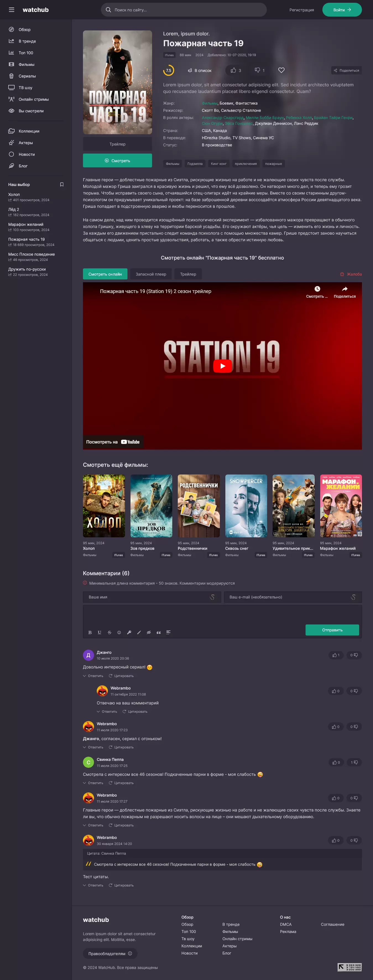The image size is (373, 980).
Task: Click the bookmark icon next to Наш выбор
Action: [62, 185]
